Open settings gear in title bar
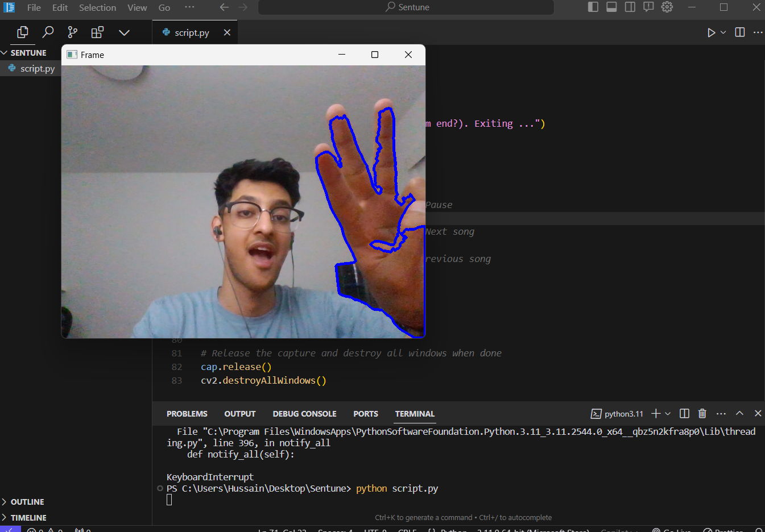The height and width of the screenshot is (532, 765). pos(667,7)
